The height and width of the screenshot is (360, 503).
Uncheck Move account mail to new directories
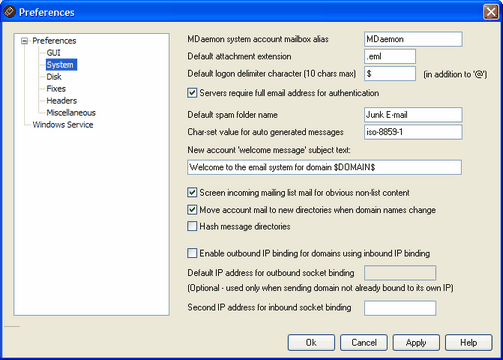(192, 210)
